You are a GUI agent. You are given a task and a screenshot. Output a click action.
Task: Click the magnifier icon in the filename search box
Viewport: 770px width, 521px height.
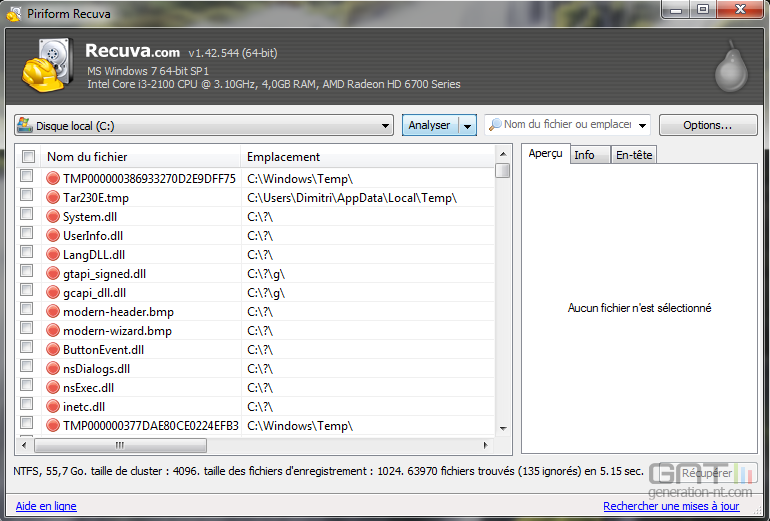495,124
